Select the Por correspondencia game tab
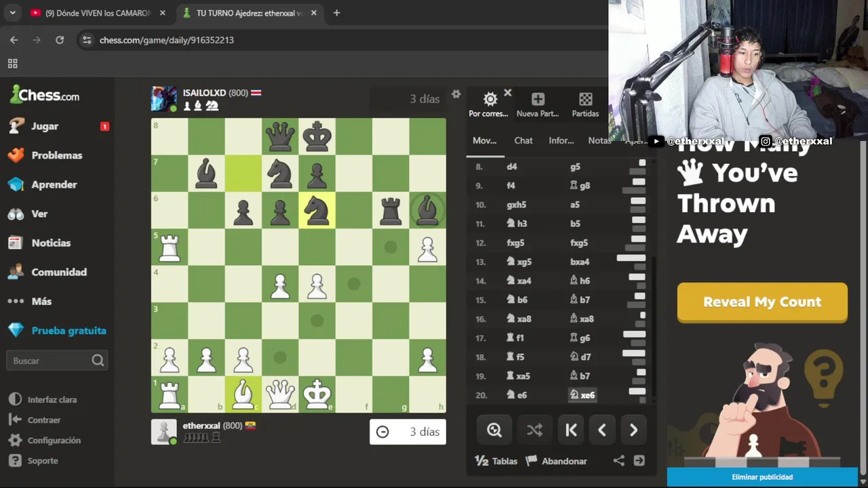The image size is (868, 488). (x=489, y=105)
